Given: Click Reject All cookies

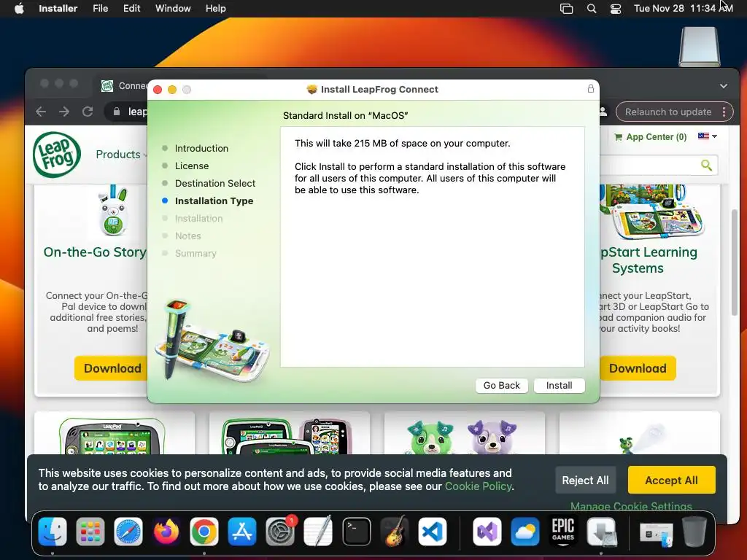Looking at the screenshot, I should (x=585, y=480).
